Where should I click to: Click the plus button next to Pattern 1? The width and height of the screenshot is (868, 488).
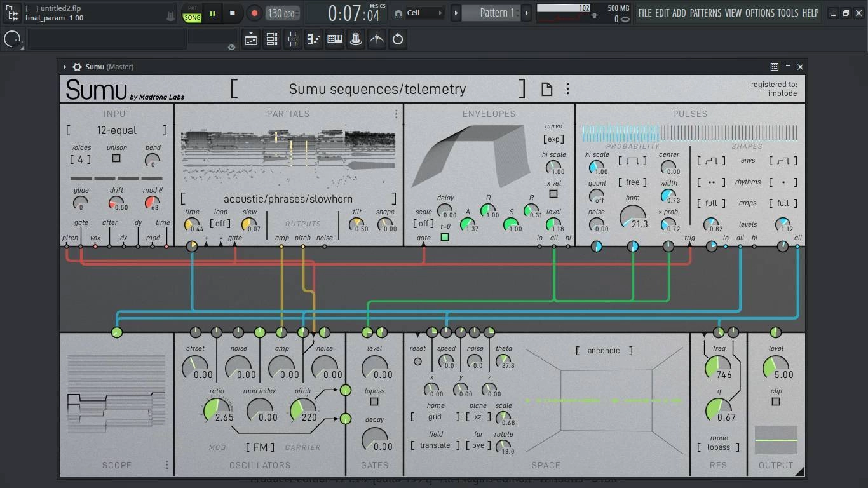pos(526,13)
